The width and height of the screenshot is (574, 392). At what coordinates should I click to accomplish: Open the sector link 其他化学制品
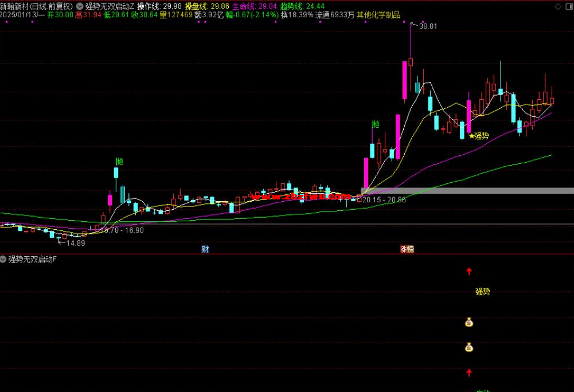378,15
